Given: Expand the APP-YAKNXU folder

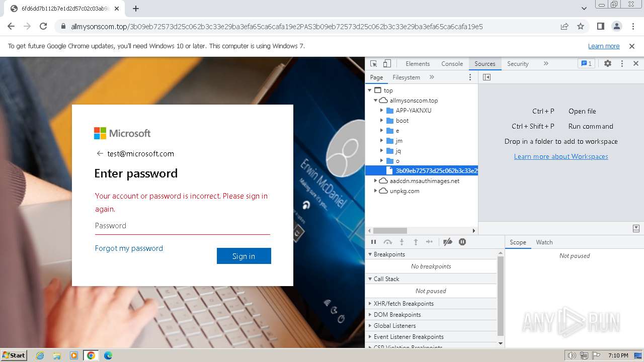Looking at the screenshot, I should [382, 111].
